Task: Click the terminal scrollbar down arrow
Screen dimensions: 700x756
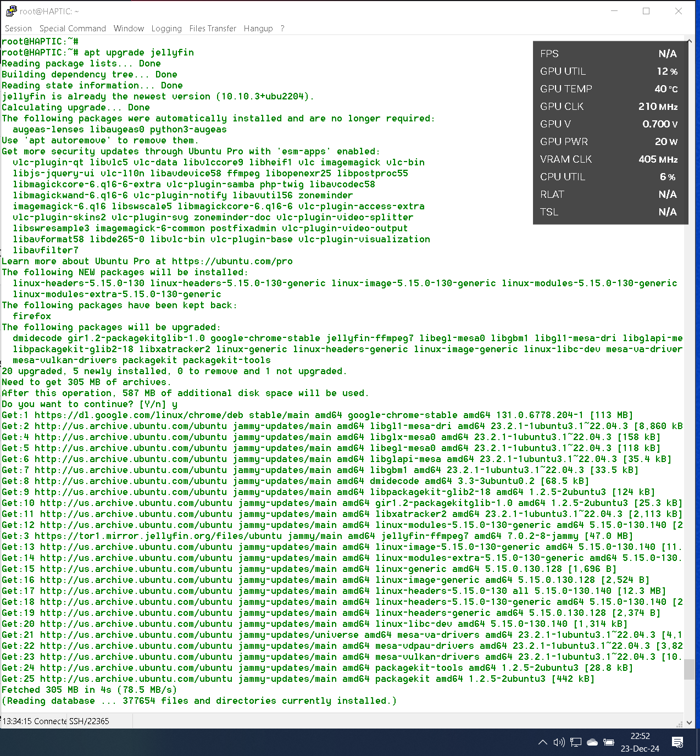Action: [x=689, y=723]
